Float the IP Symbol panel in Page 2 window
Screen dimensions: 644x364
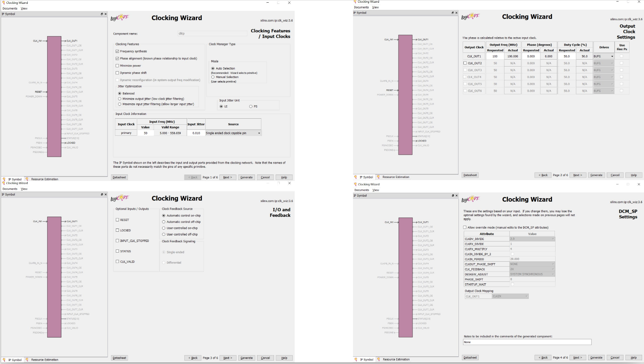click(452, 13)
